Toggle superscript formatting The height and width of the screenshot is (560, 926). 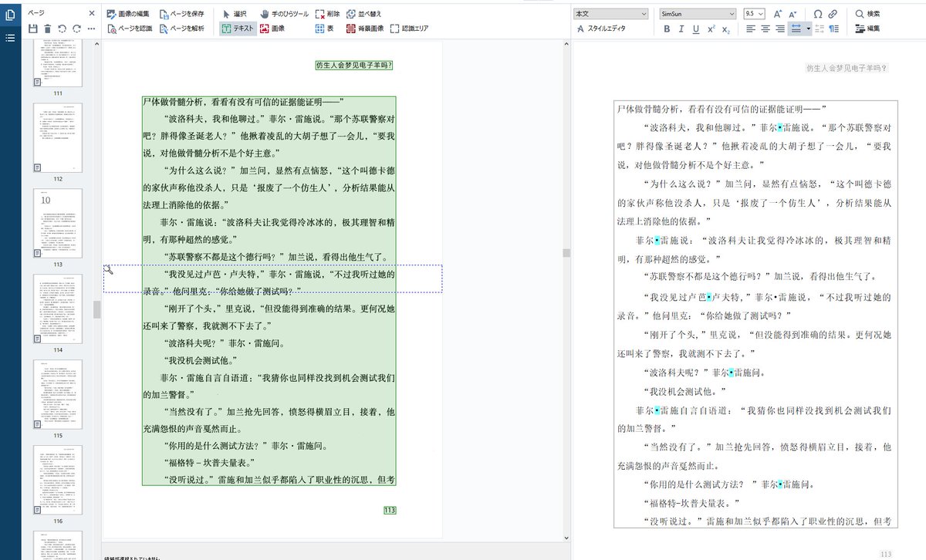tap(711, 29)
